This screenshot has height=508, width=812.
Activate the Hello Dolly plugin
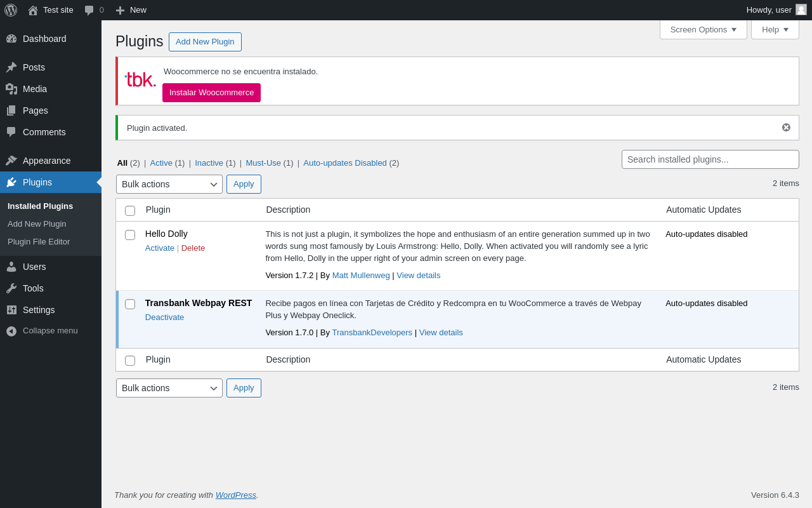pyautogui.click(x=160, y=248)
